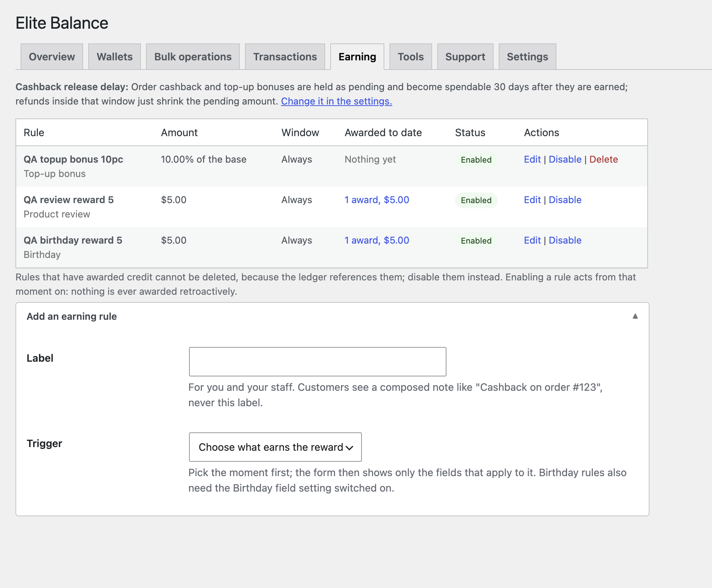
Task: Click the 'Nothing yet' awarded cell
Action: [370, 159]
